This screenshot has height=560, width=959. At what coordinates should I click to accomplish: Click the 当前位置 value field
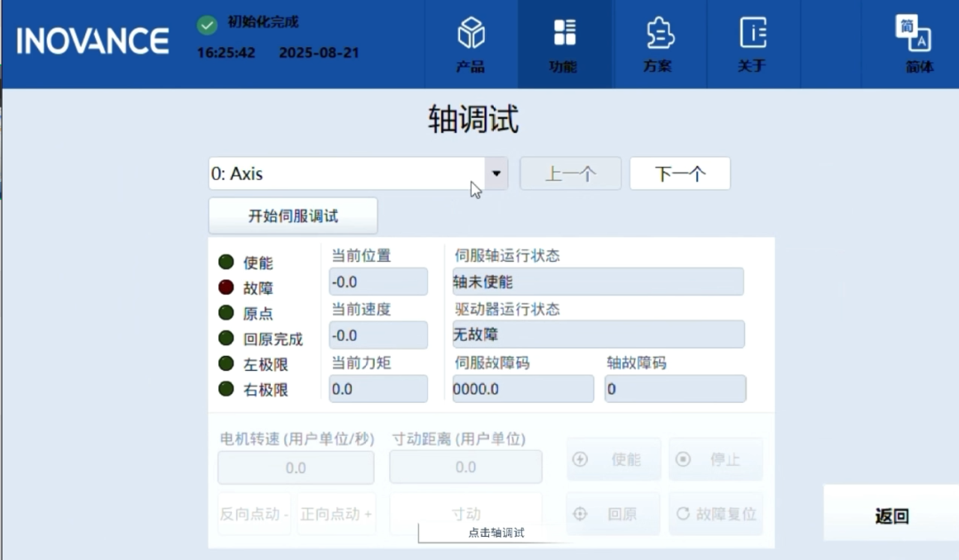tap(378, 282)
